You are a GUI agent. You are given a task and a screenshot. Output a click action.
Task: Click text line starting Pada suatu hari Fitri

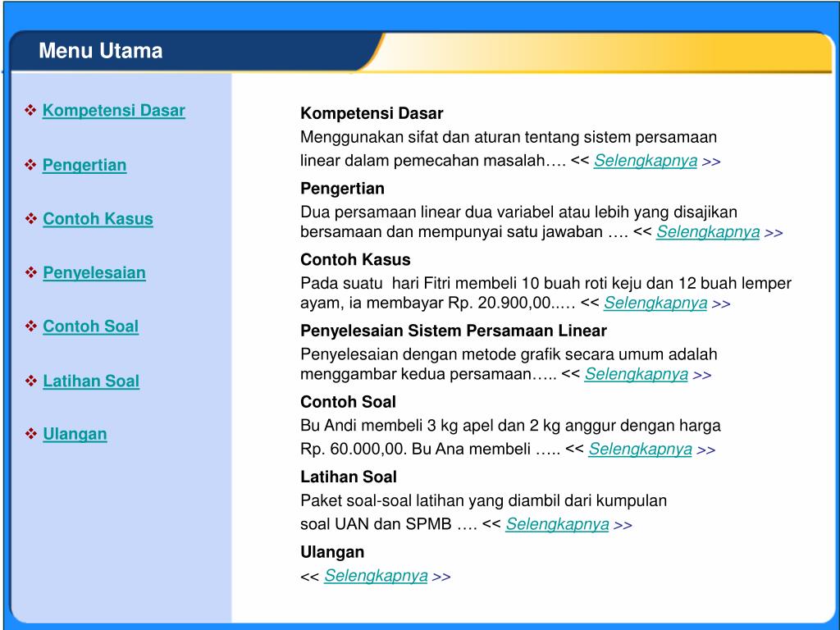pos(546,283)
